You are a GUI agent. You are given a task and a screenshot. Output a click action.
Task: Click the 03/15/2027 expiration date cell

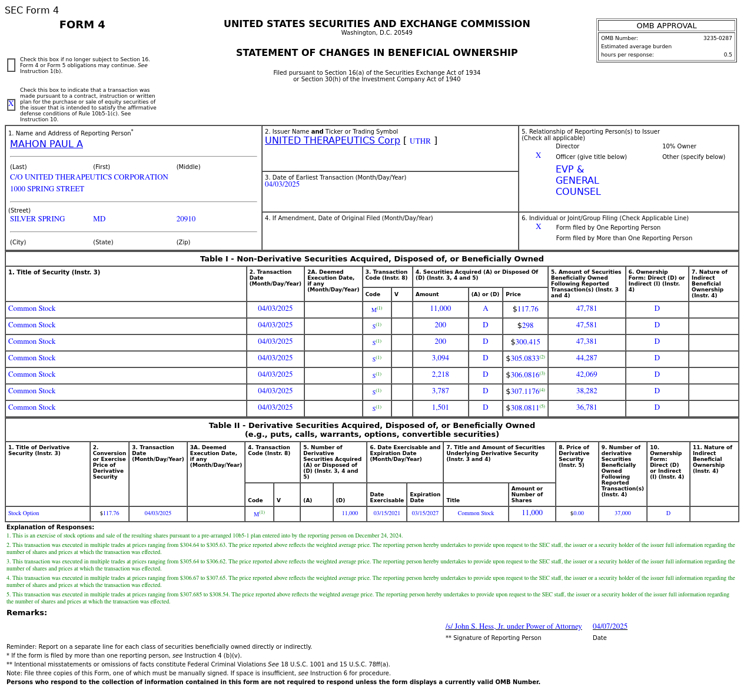[425, 513]
